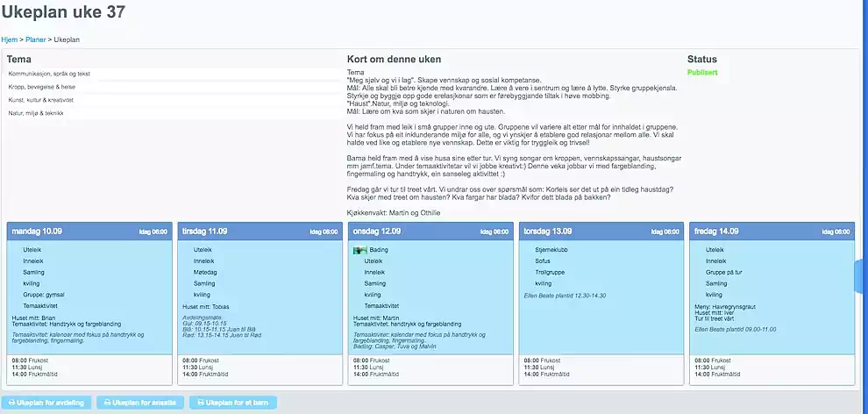The image size is (868, 414).
Task: Click Stjerneklubb activity on Thursday
Action: click(x=554, y=249)
